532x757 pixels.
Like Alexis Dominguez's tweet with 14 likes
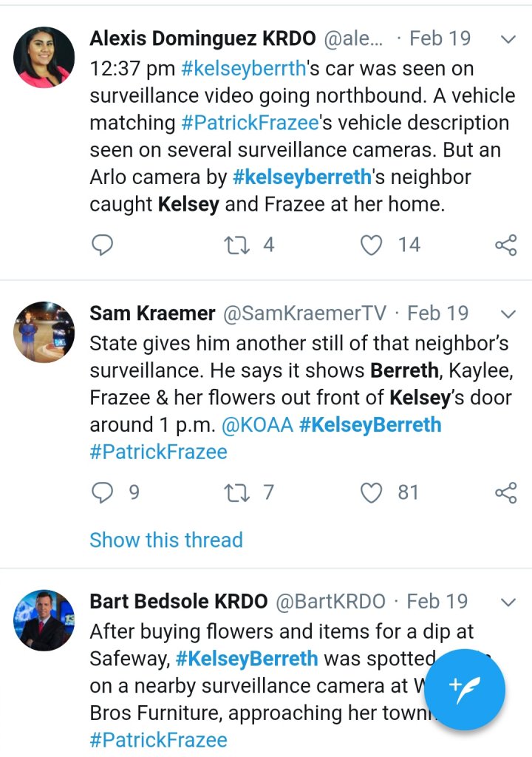[x=372, y=245]
